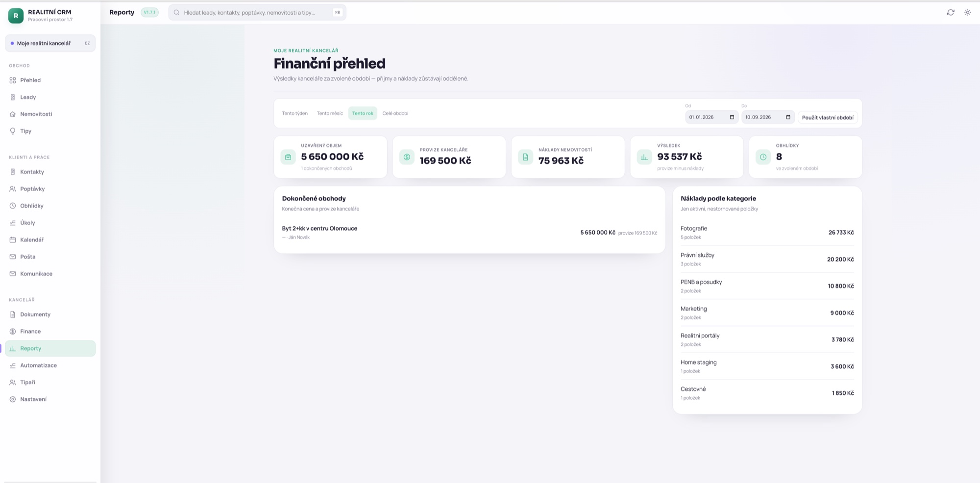980x483 pixels.
Task: Focus the global search field
Action: [x=257, y=13]
